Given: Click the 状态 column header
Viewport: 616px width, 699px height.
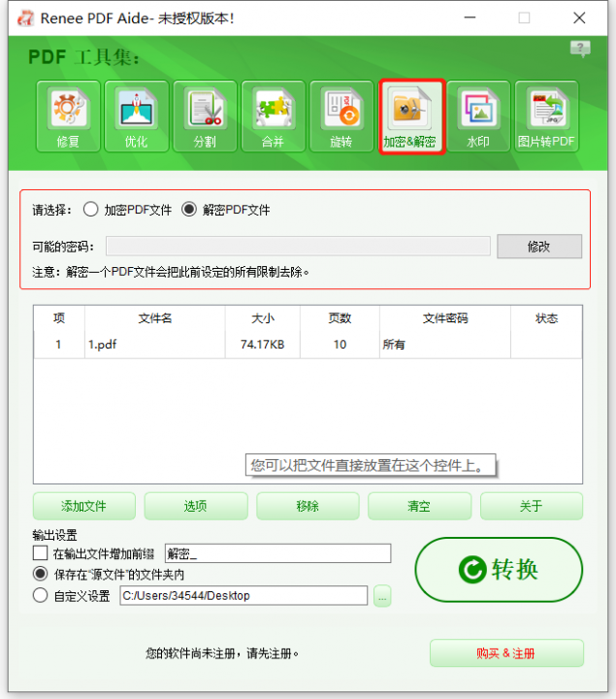Looking at the screenshot, I should (x=546, y=318).
